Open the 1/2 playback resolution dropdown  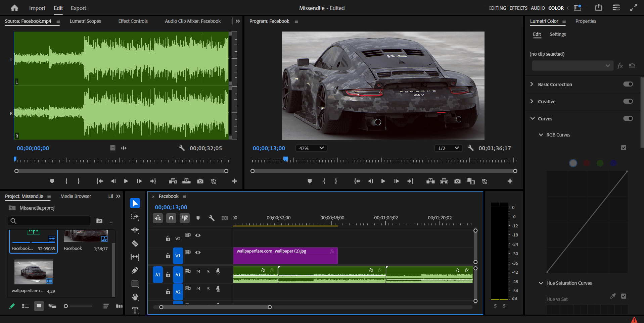coord(448,148)
